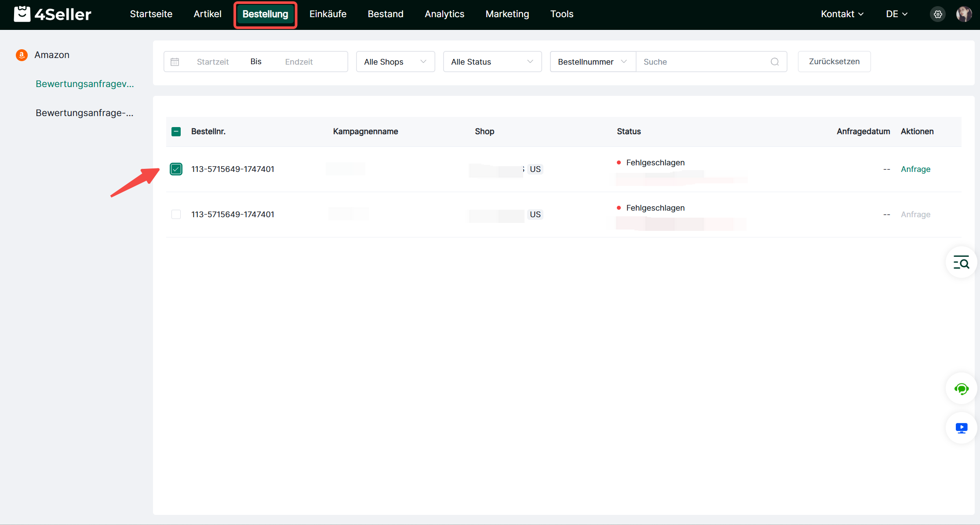Click the Zurücksetzen button
The height and width of the screenshot is (525, 980).
coord(834,62)
